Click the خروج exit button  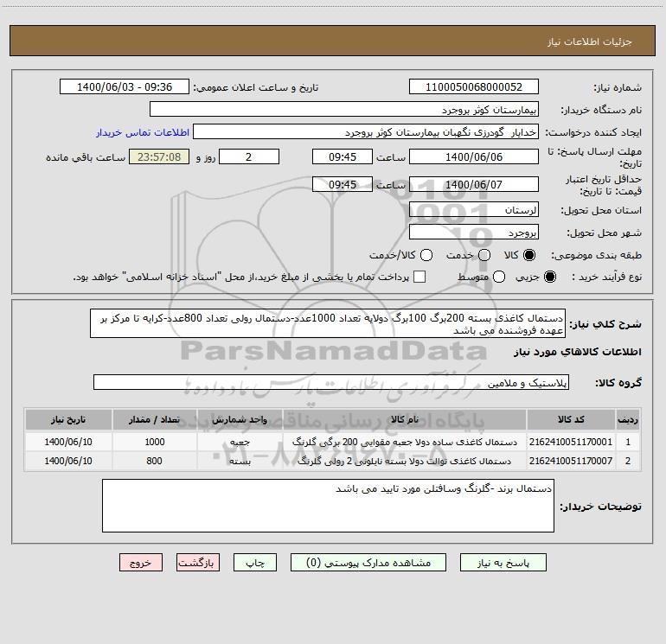(x=141, y=563)
